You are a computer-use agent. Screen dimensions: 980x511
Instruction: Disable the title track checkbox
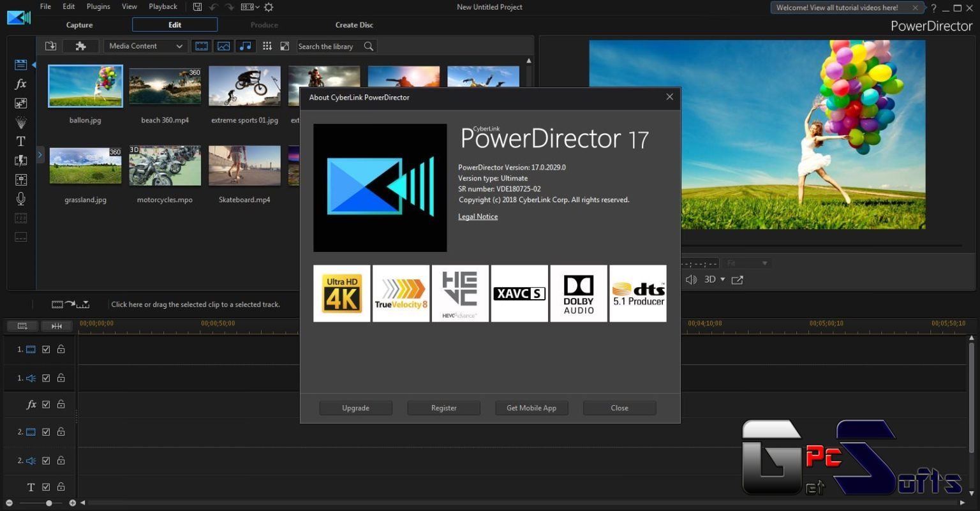click(x=46, y=487)
